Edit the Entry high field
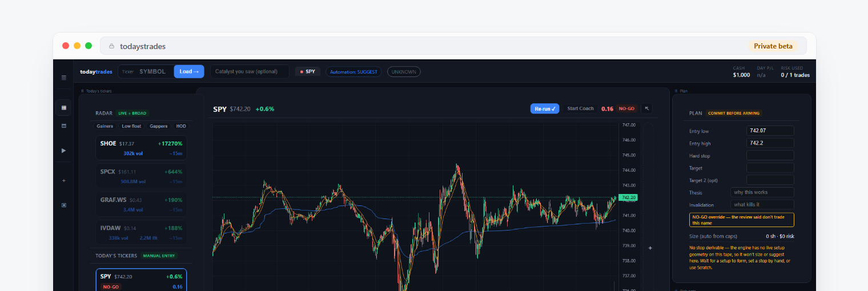 coord(770,143)
